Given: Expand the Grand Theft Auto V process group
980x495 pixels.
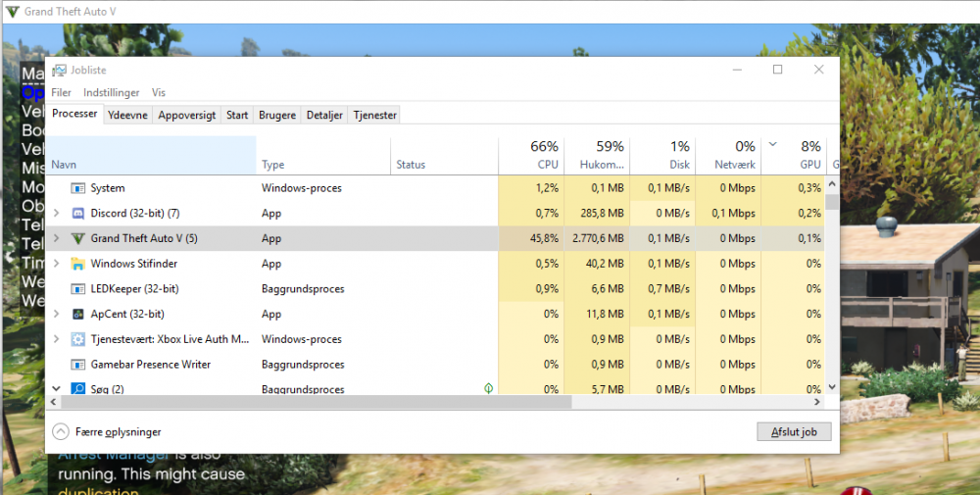Looking at the screenshot, I should coord(56,238).
